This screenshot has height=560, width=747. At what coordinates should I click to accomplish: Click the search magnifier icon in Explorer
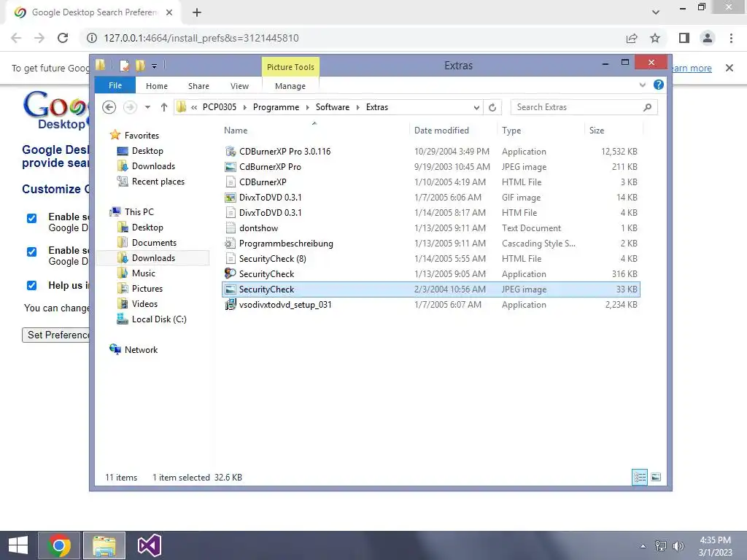648,107
